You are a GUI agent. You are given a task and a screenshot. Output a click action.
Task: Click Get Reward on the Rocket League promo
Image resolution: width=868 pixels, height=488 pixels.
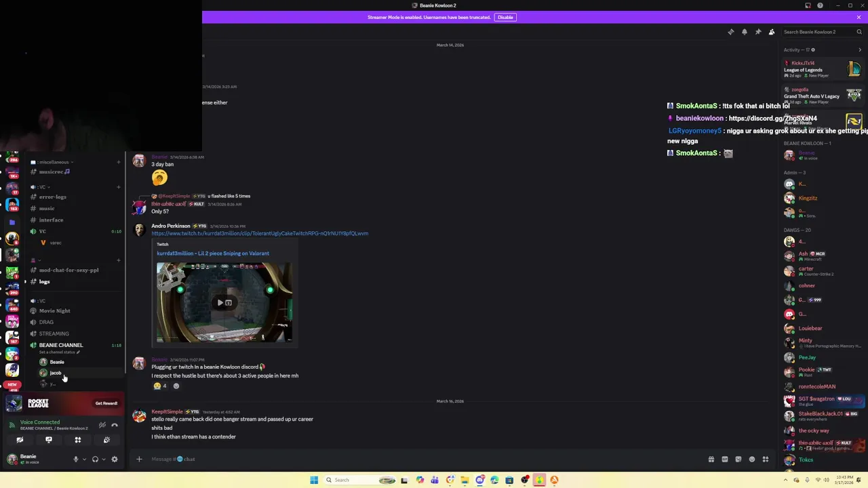pyautogui.click(x=106, y=403)
